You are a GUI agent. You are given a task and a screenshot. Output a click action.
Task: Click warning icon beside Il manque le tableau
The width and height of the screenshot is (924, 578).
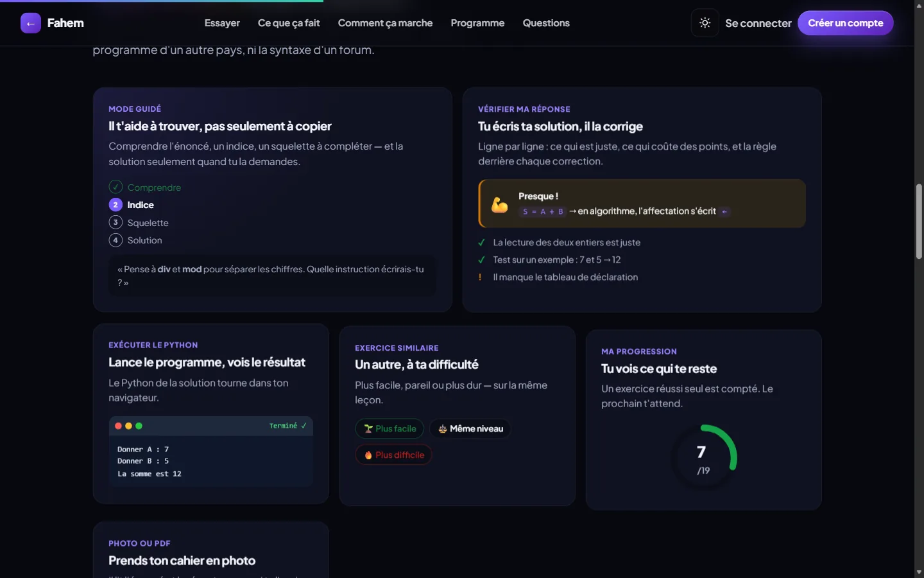[480, 277]
